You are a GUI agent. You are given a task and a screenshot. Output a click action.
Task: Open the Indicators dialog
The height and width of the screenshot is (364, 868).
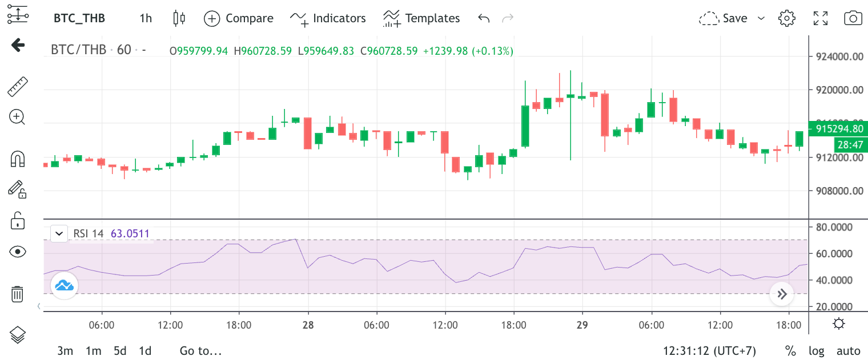pos(328,18)
